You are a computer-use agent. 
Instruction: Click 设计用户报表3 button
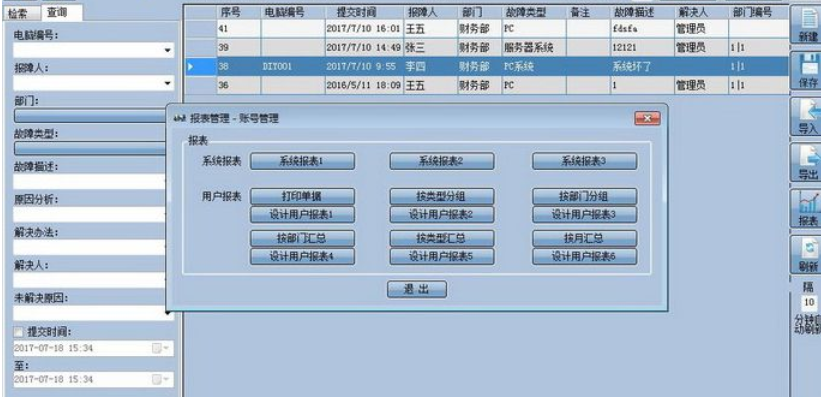pos(584,214)
